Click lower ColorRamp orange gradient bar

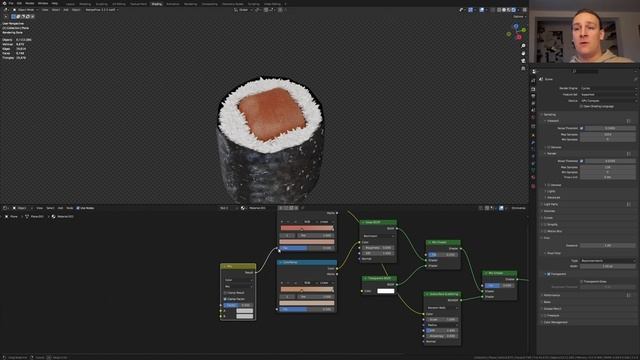[307, 290]
